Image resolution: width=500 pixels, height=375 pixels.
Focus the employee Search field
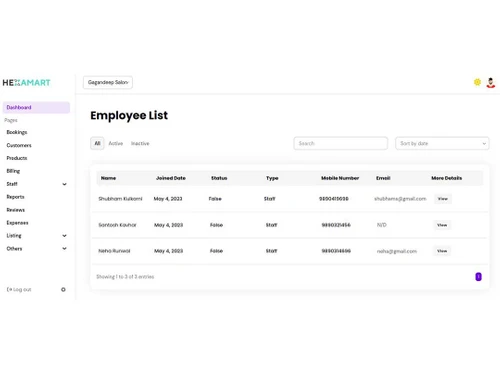pyautogui.click(x=340, y=143)
